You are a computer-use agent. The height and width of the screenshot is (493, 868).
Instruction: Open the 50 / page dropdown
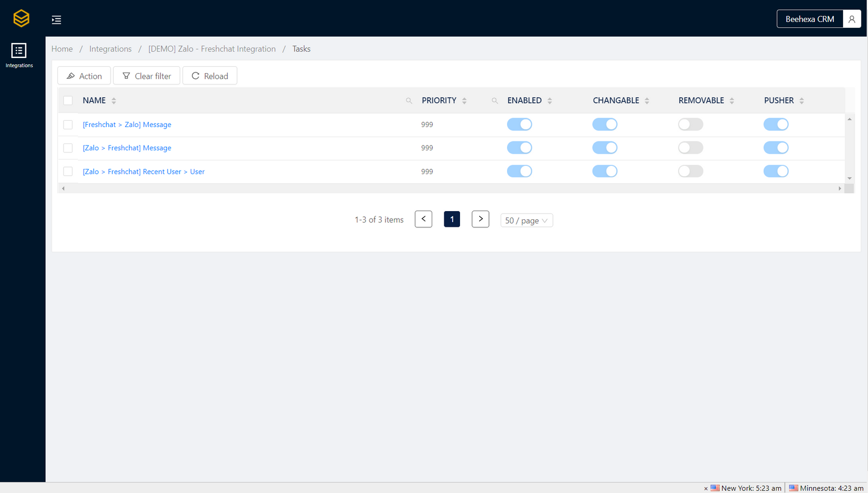526,220
